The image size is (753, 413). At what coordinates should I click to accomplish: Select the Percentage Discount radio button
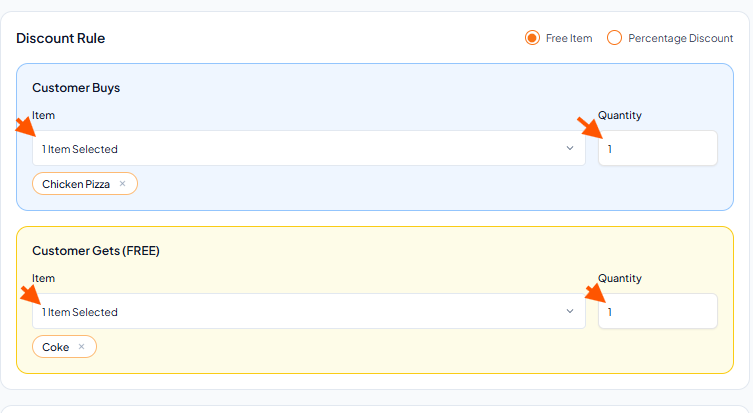tap(614, 38)
